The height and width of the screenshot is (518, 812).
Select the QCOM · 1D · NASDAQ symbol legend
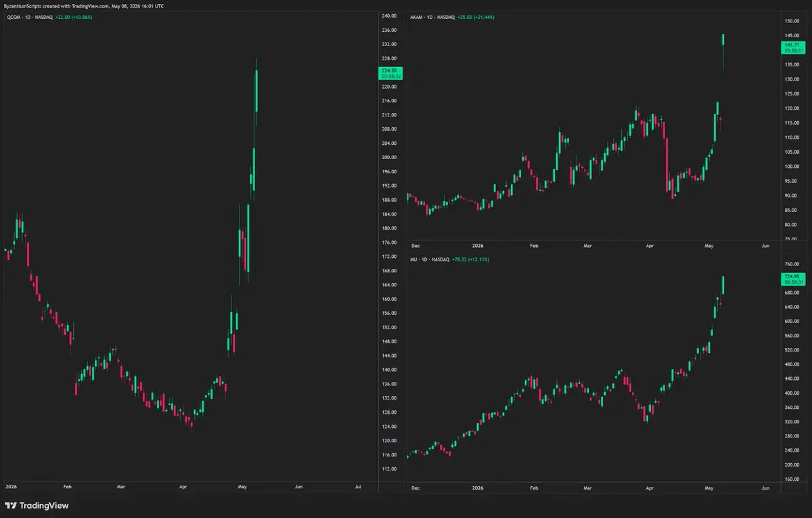[28, 17]
